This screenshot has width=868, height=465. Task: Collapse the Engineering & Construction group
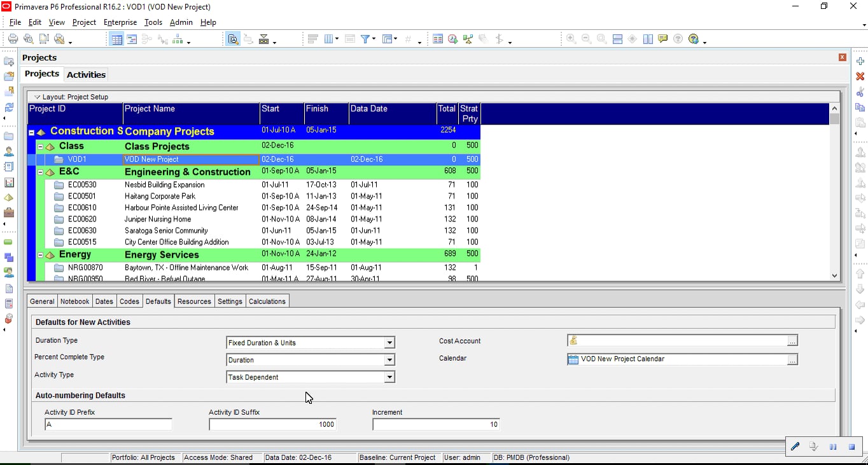40,172
